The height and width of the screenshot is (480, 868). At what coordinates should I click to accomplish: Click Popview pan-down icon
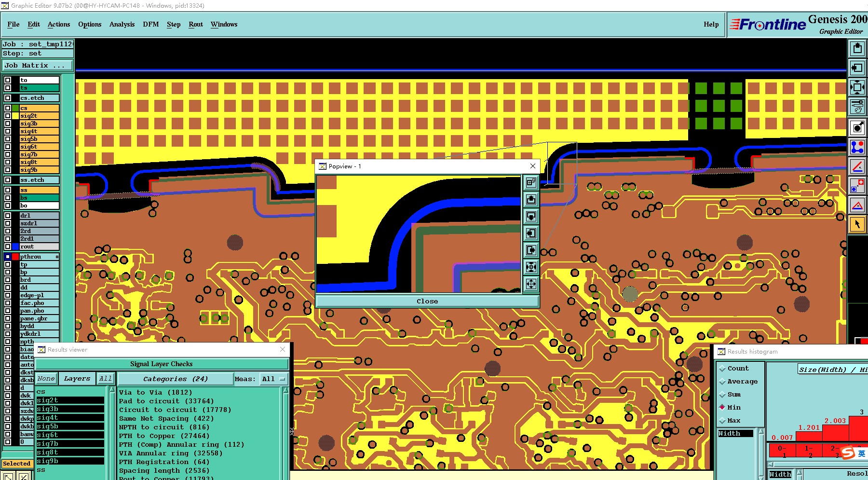pyautogui.click(x=531, y=216)
